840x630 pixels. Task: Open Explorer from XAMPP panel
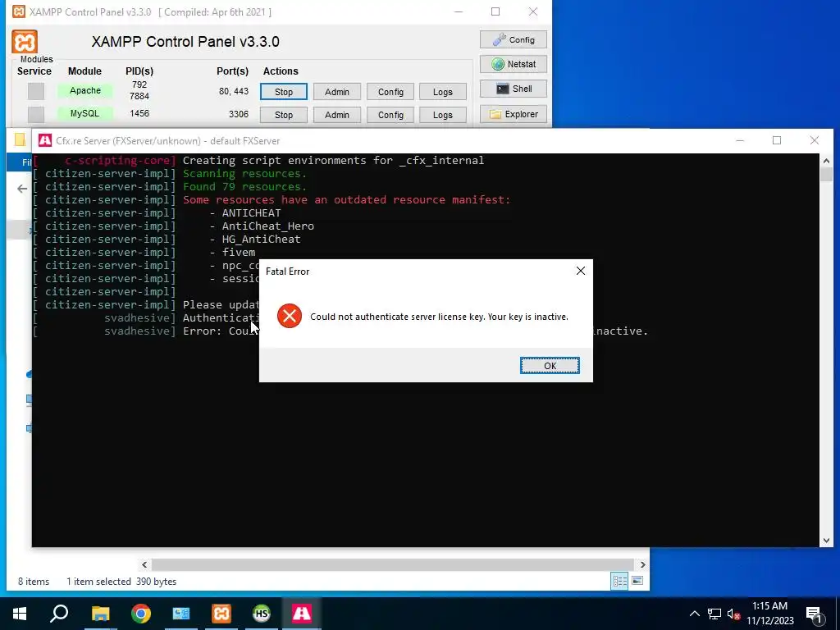click(x=514, y=114)
